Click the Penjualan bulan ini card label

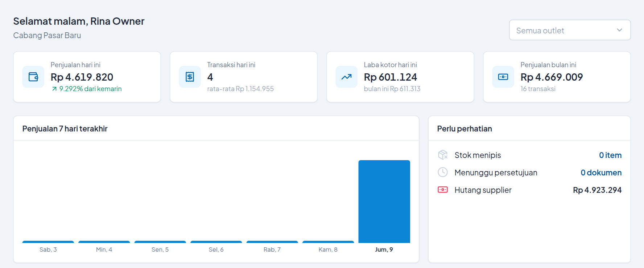548,65
